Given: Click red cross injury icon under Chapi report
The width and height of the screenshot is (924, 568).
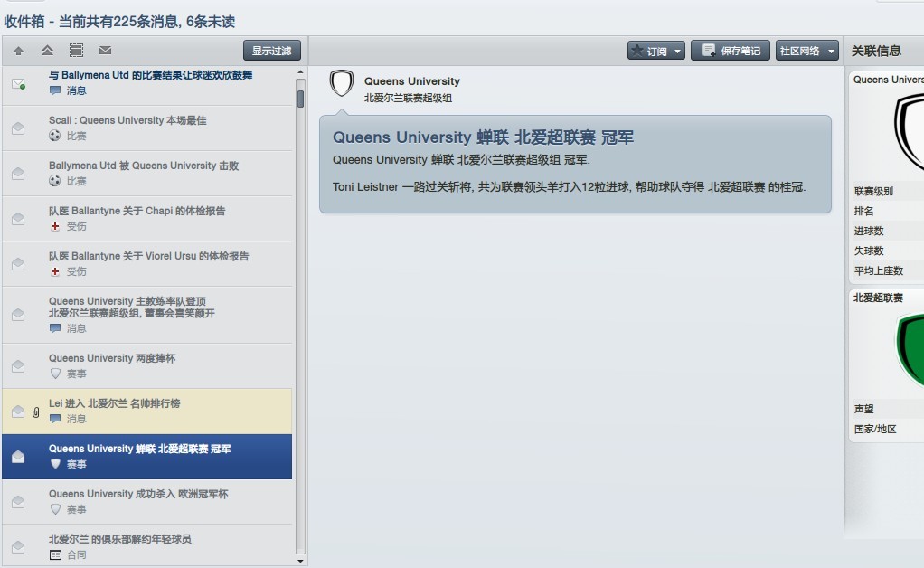Looking at the screenshot, I should tap(55, 226).
